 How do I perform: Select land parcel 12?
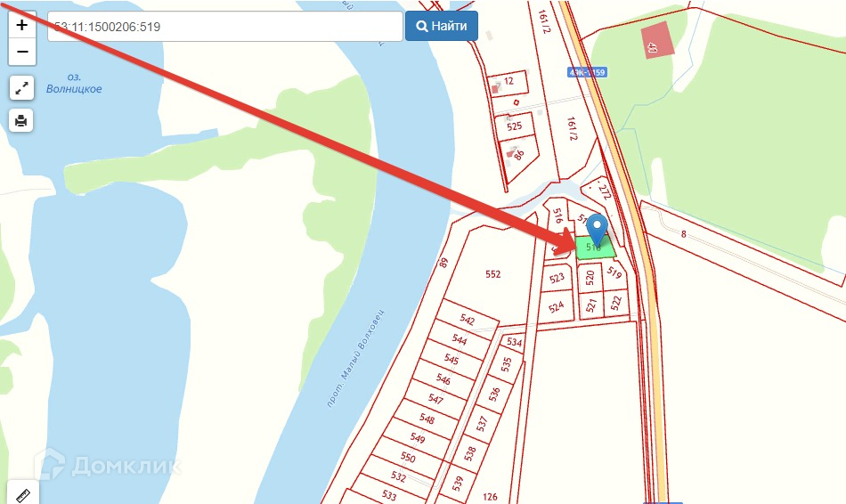(x=508, y=83)
